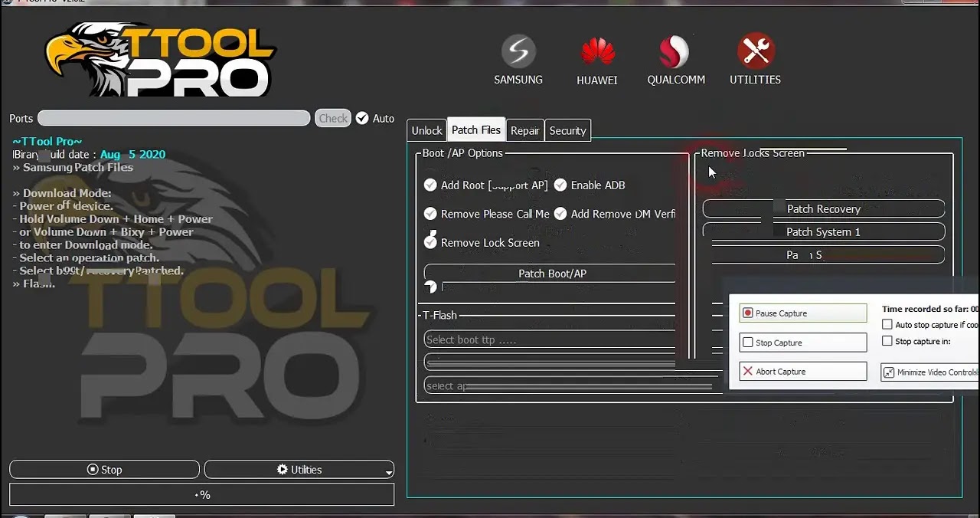Click the Download Mode log line

pyautogui.click(x=62, y=193)
